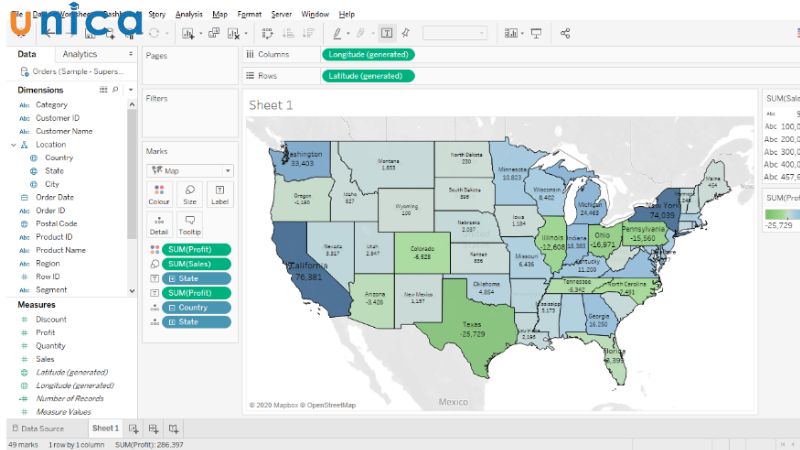800x450 pixels.
Task: Open the Analysis menu
Action: pos(188,15)
